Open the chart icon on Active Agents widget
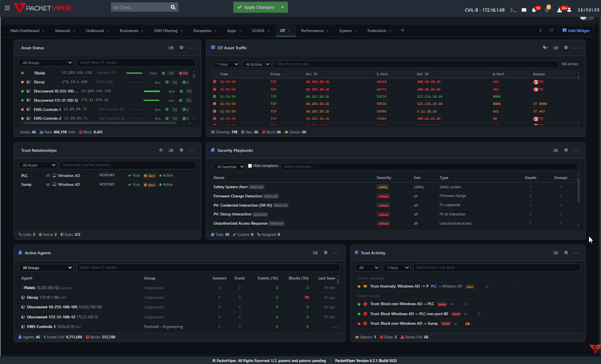This screenshot has width=601, height=364. (x=315, y=253)
